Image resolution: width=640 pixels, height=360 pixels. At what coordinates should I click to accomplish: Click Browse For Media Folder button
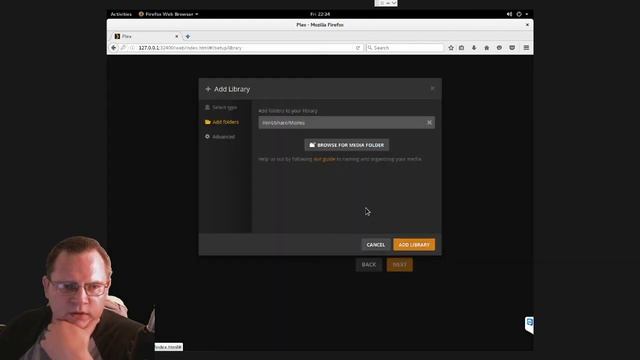click(347, 145)
